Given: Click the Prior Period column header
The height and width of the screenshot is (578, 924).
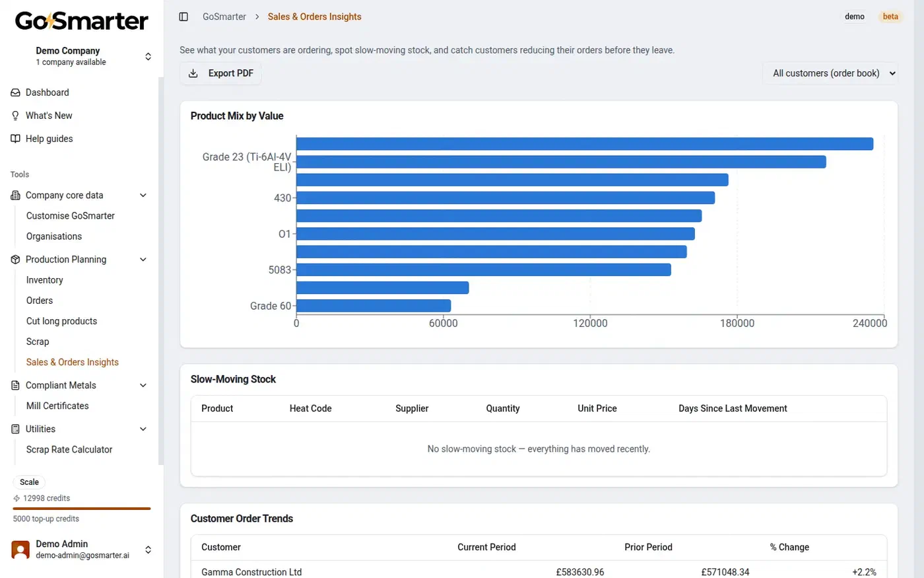Looking at the screenshot, I should [648, 547].
